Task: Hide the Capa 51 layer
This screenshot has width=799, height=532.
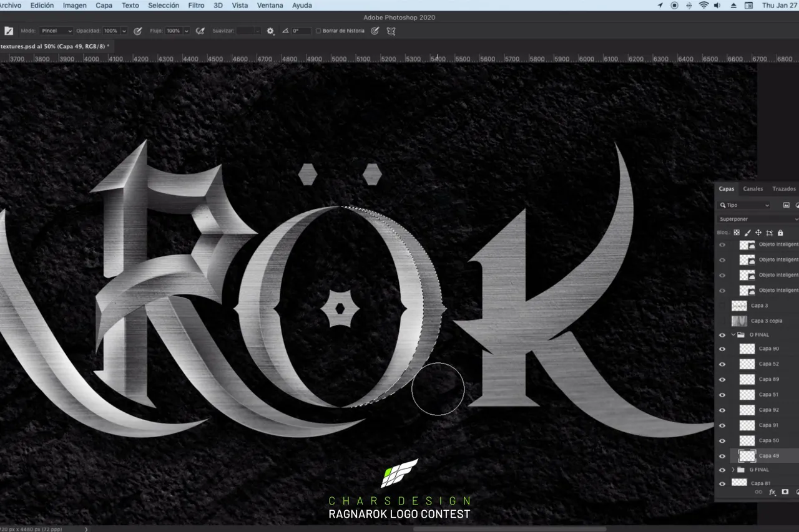Action: pos(722,395)
